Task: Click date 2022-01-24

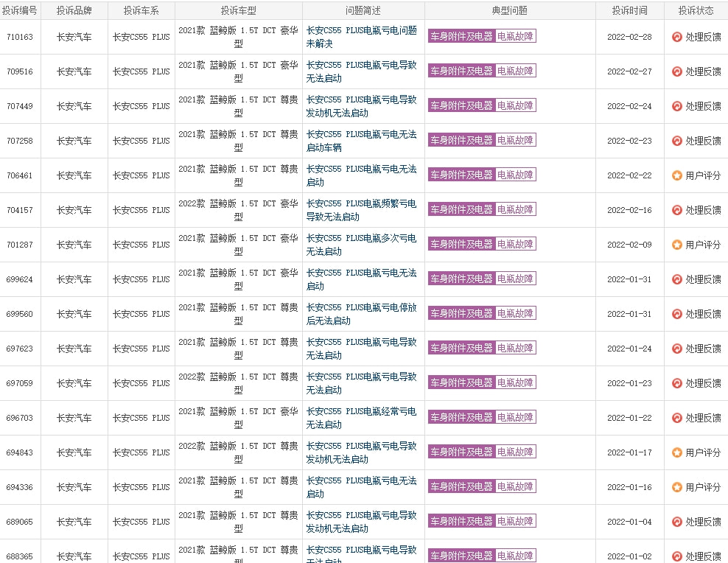Action: 629,349
